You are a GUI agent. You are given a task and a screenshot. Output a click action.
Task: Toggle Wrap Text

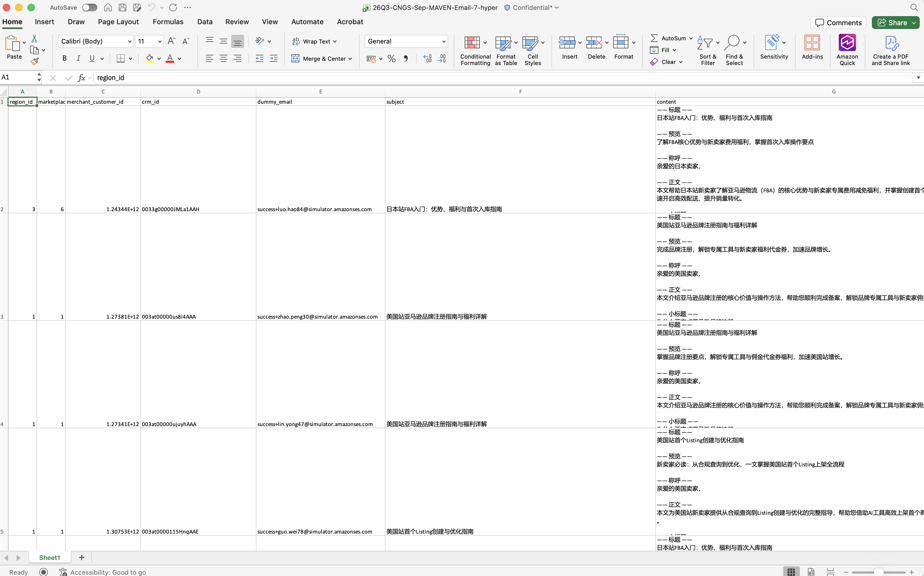click(x=315, y=41)
